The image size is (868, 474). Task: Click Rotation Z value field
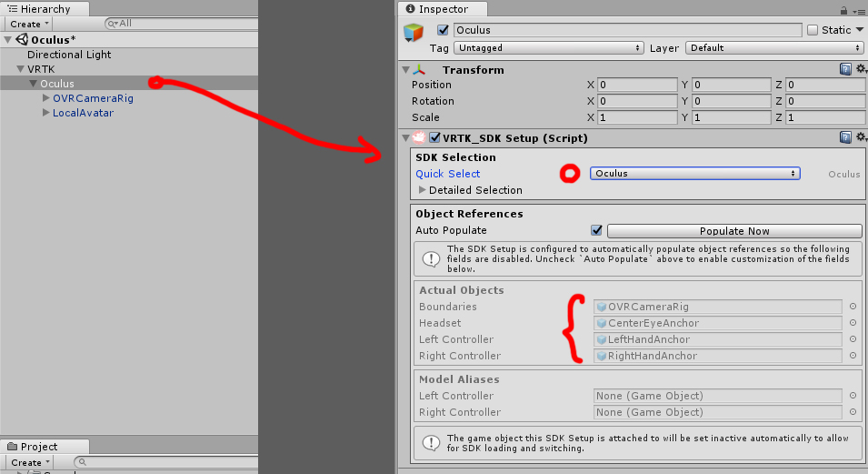(825, 101)
